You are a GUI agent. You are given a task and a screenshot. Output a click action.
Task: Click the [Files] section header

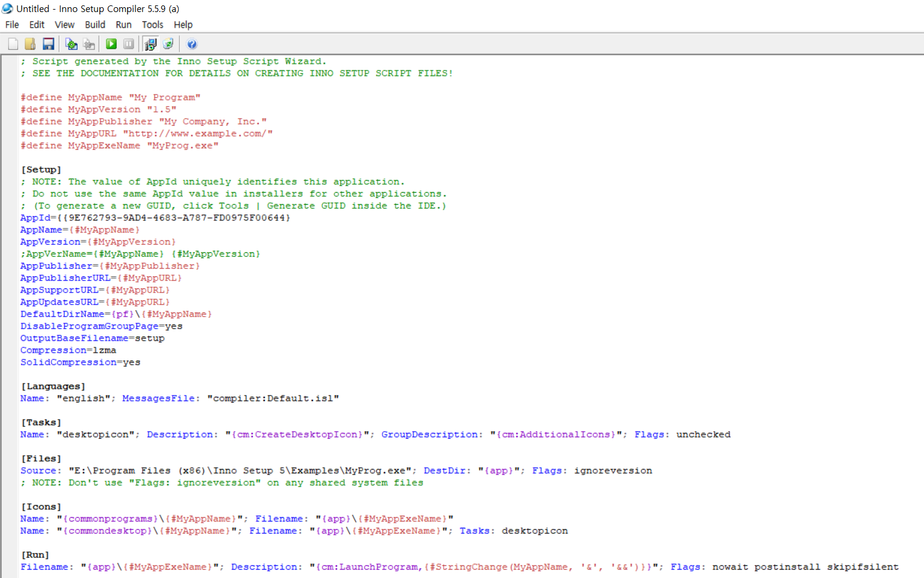click(x=41, y=459)
